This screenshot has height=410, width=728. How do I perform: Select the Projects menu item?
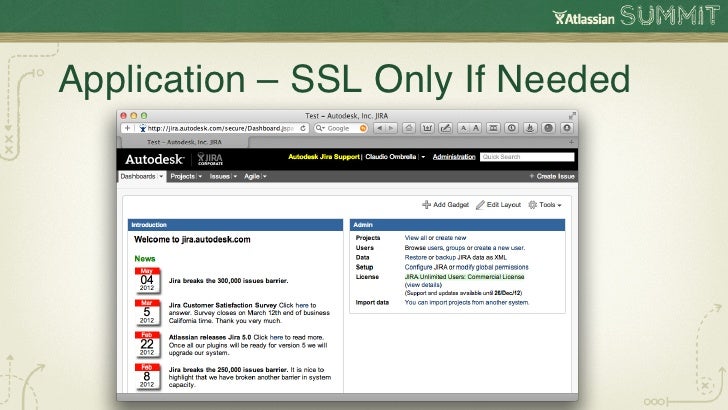pos(182,176)
